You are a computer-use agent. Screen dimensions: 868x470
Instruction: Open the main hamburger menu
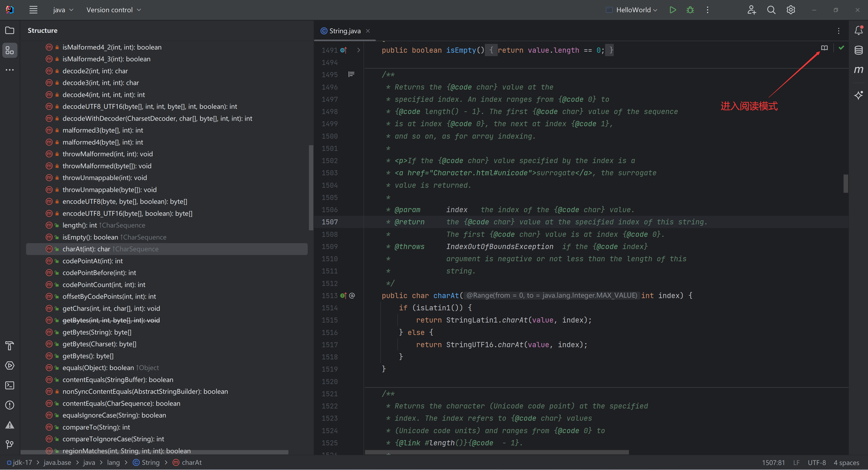[x=33, y=10]
